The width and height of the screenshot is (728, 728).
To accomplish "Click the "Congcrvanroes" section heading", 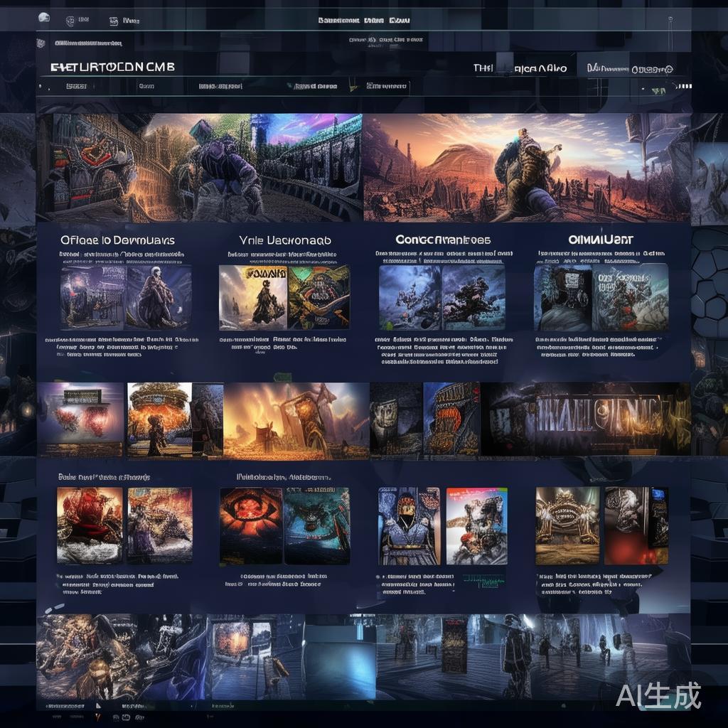I will (x=442, y=240).
